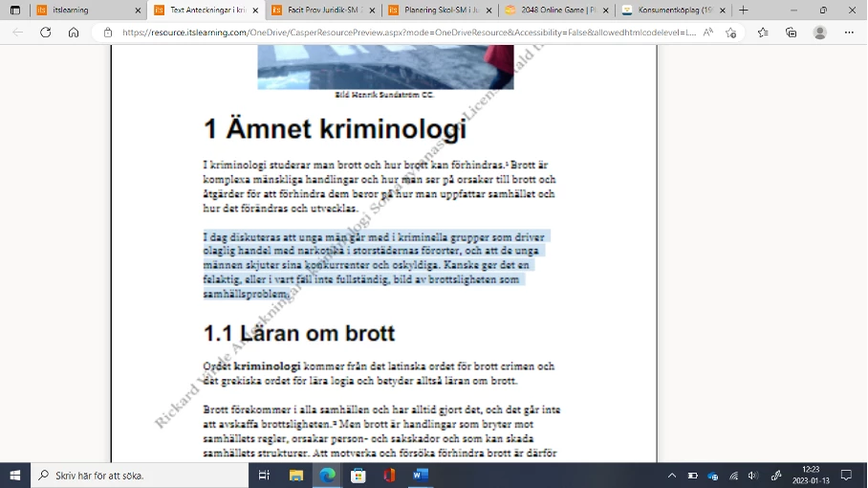Close the Planering Skol-SM tab

click(488, 11)
